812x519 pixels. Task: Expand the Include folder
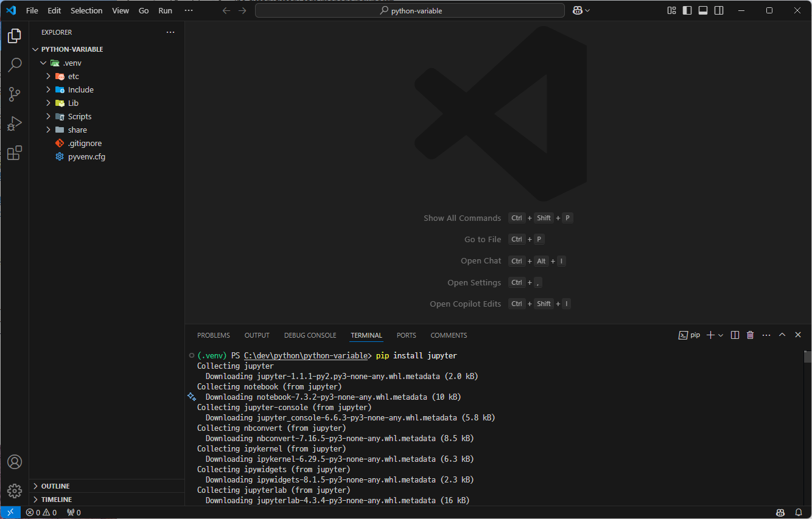[x=48, y=89]
